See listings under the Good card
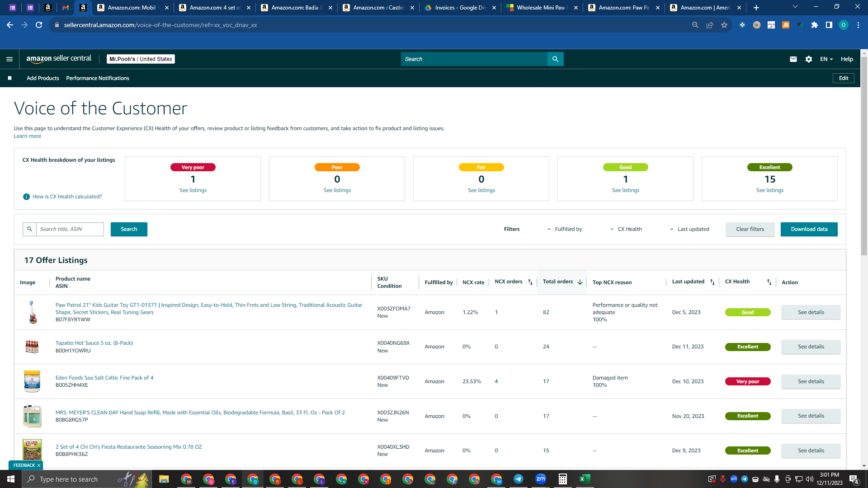This screenshot has height=488, width=868. (626, 190)
